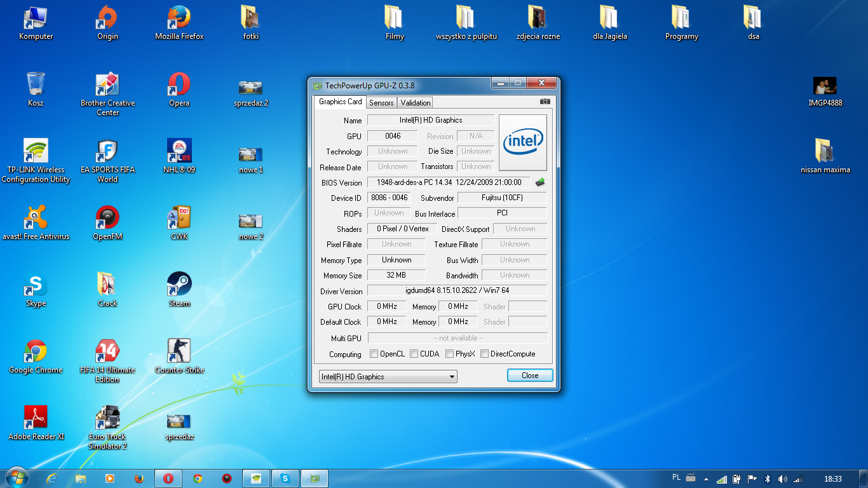Open Adobe Reader XI shortcut
The image size is (868, 488).
36,423
